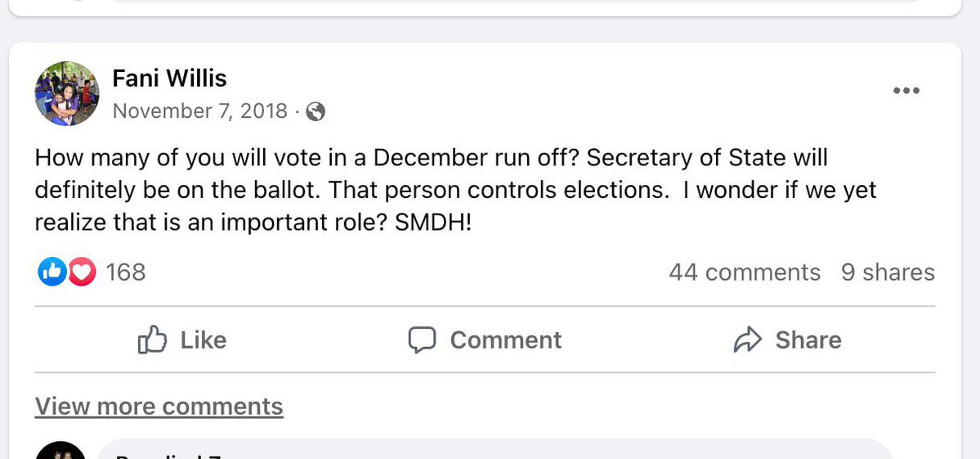Viewport: 980px width, 459px height.
Task: Open the three-dot post options menu
Action: (x=906, y=91)
